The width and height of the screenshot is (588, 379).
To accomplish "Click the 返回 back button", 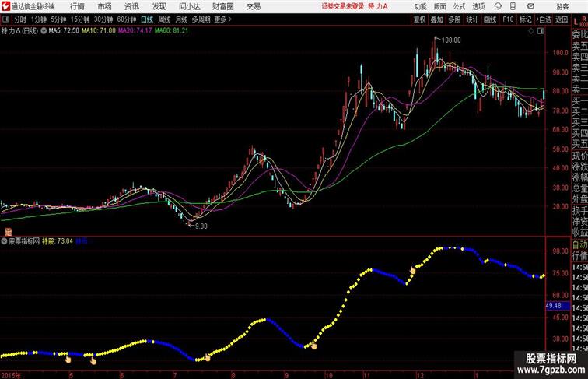I will [x=562, y=19].
